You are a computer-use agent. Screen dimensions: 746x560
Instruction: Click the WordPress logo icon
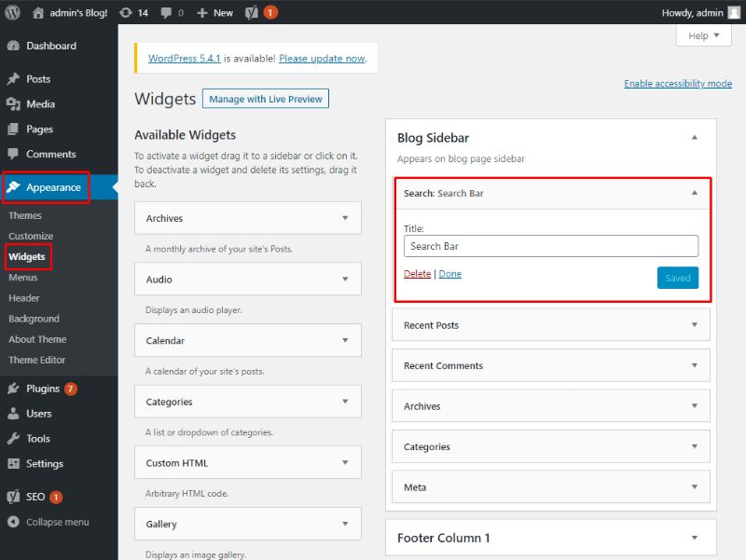click(12, 12)
